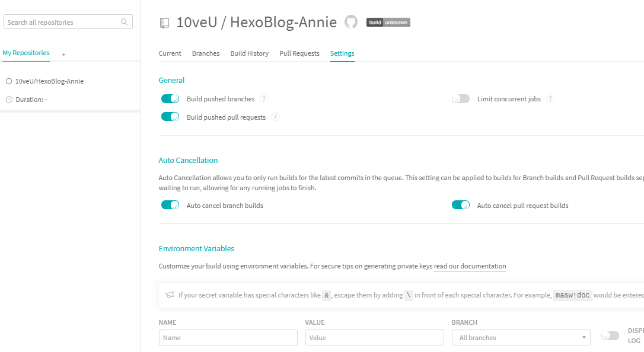Screen dimensions: 644x352
Task: Click help icon beside Build pushed pull requests
Action: pyautogui.click(x=275, y=117)
